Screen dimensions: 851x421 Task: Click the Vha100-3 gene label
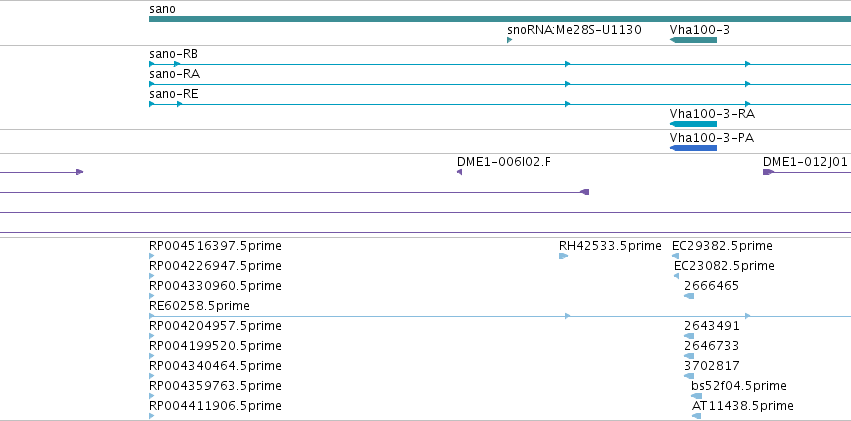coord(700,29)
